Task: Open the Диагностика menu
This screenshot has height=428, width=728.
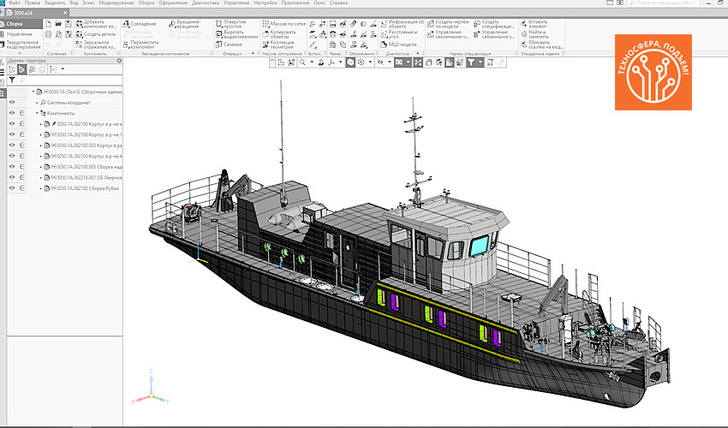Action: [206, 3]
